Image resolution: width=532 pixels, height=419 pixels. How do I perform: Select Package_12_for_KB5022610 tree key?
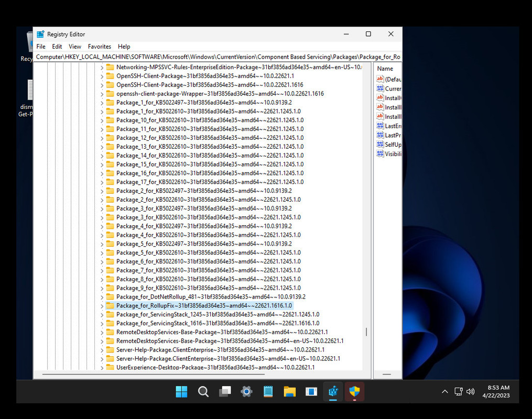pyautogui.click(x=210, y=138)
